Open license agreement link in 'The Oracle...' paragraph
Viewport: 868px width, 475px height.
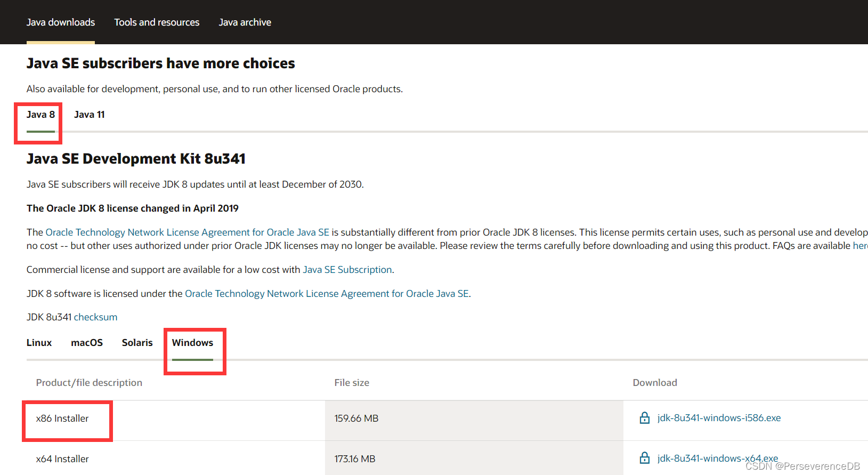pyautogui.click(x=188, y=232)
